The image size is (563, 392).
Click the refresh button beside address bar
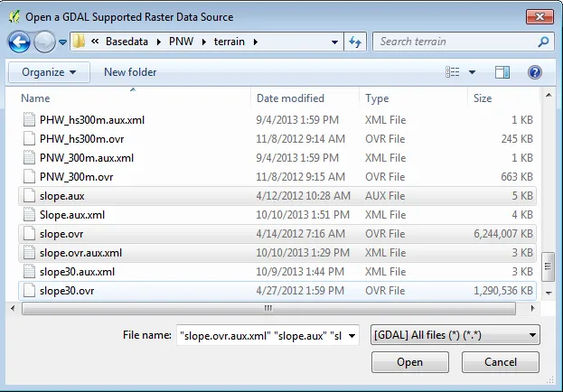click(355, 42)
